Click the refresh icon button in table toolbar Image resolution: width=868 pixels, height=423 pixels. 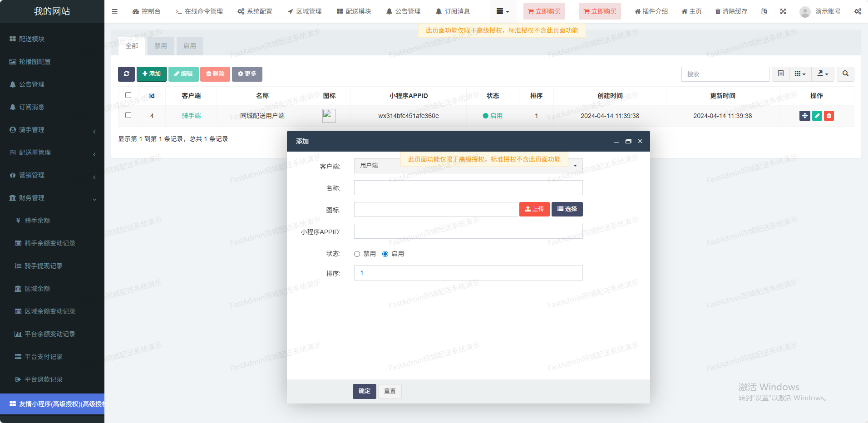click(126, 74)
